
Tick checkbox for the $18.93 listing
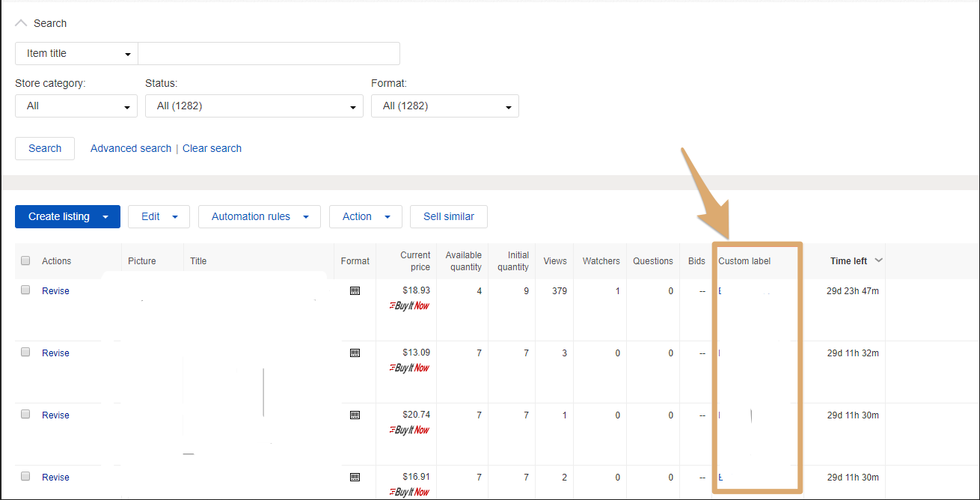pyautogui.click(x=25, y=290)
